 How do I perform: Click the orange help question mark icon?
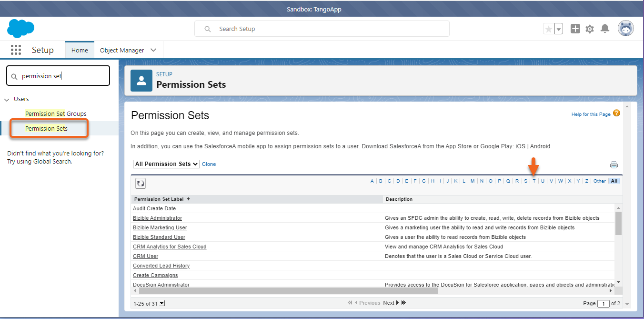[616, 113]
